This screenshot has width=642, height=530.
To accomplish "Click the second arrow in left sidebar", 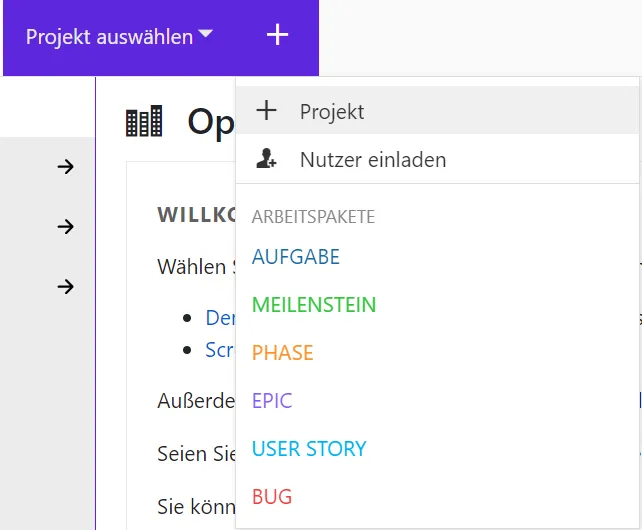I will click(x=66, y=227).
